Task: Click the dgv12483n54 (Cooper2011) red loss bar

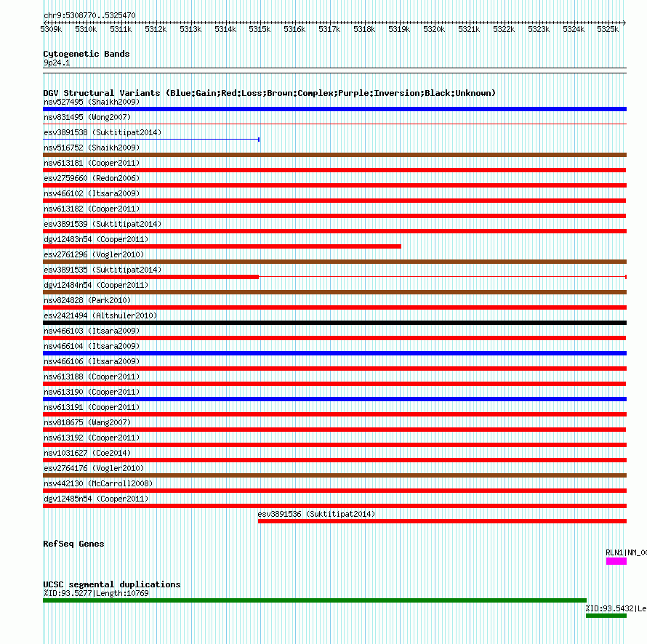Action: tap(222, 246)
